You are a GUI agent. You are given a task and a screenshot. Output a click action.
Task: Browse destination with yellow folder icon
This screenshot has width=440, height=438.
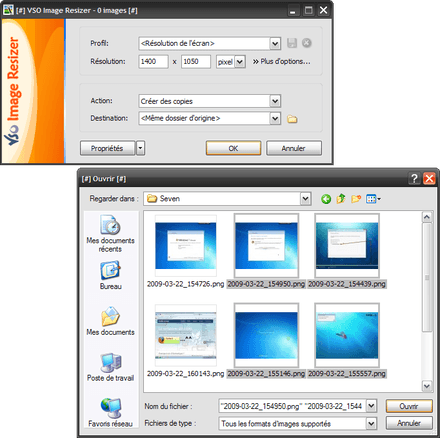click(x=292, y=119)
